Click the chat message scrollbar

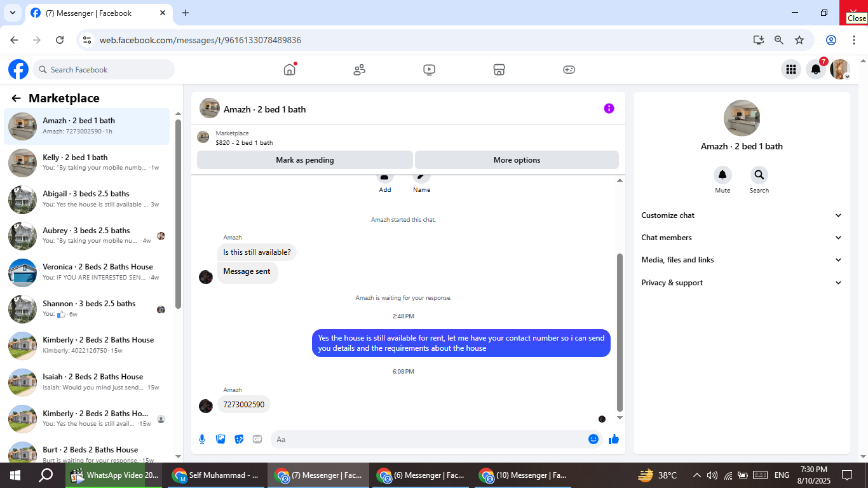620,332
